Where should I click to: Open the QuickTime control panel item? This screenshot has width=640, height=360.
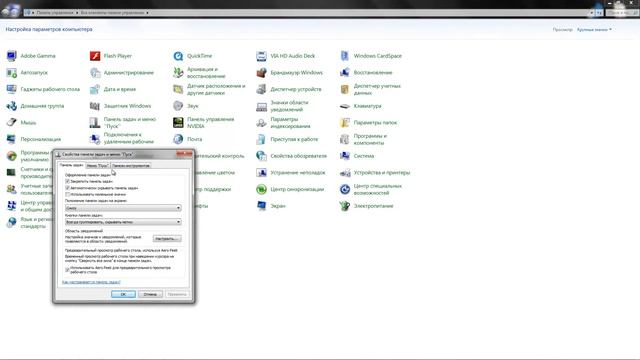pos(193,56)
